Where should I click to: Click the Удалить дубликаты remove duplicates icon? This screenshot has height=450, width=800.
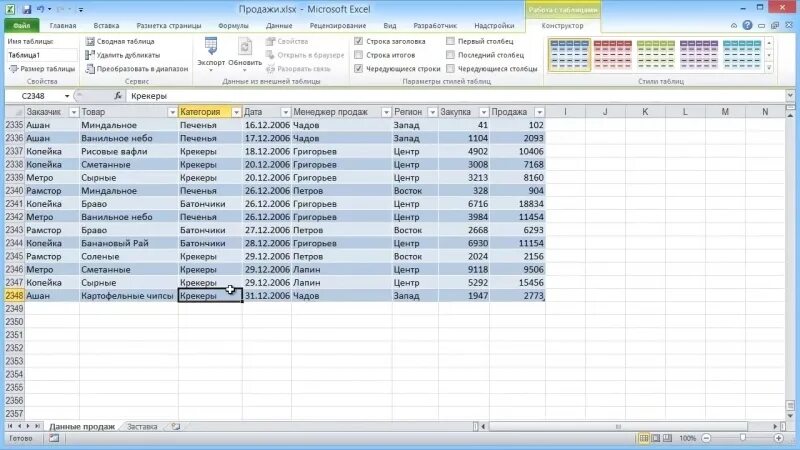[x=90, y=55]
